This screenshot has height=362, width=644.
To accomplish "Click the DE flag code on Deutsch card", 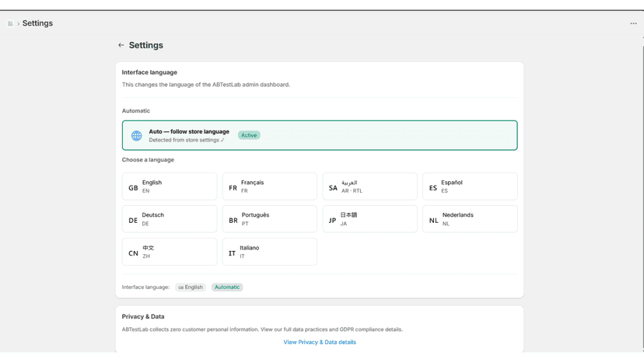I will [133, 221].
